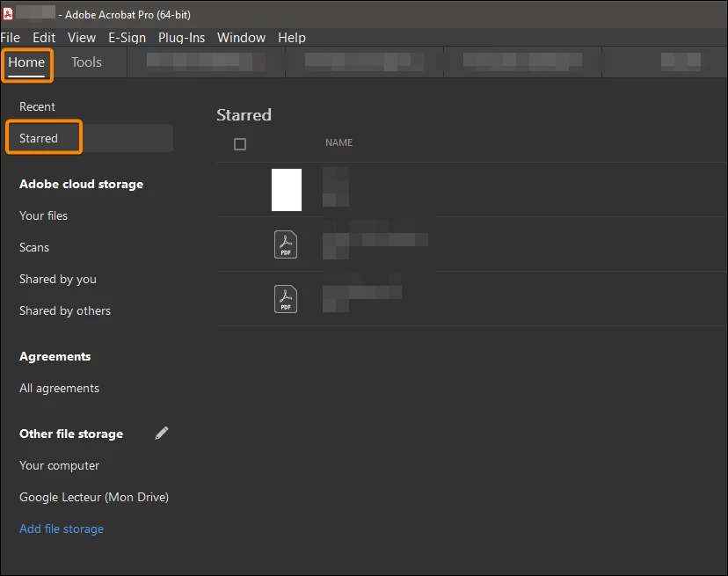This screenshot has width=728, height=576.
Task: Open the File menu
Action: pyautogui.click(x=11, y=38)
